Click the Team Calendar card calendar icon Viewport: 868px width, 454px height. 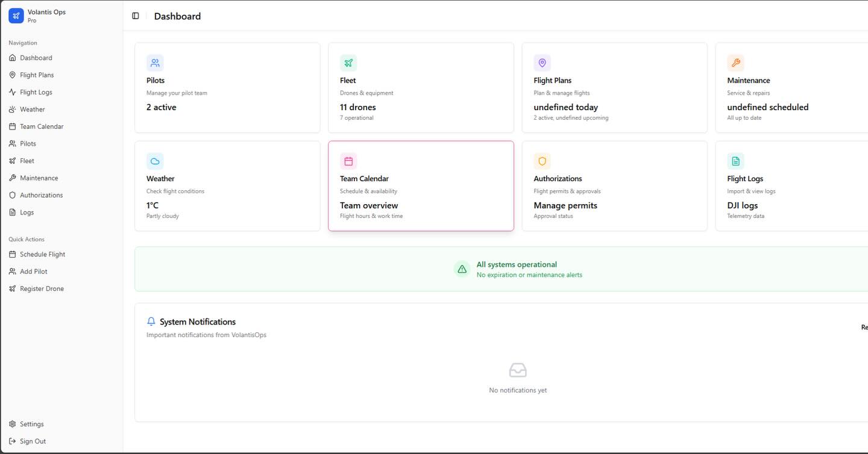(348, 161)
